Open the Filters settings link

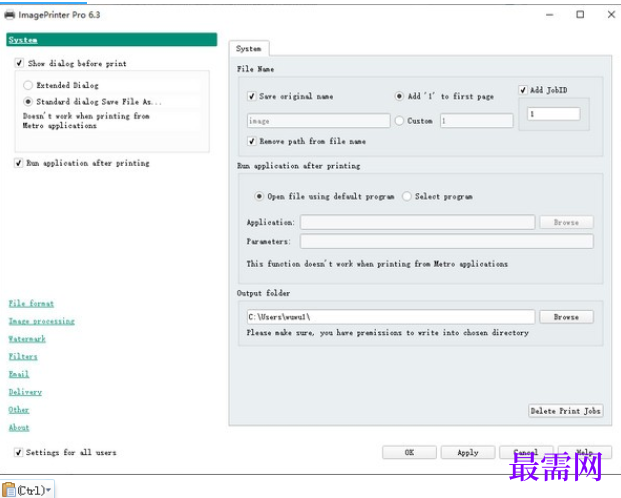[x=23, y=357]
